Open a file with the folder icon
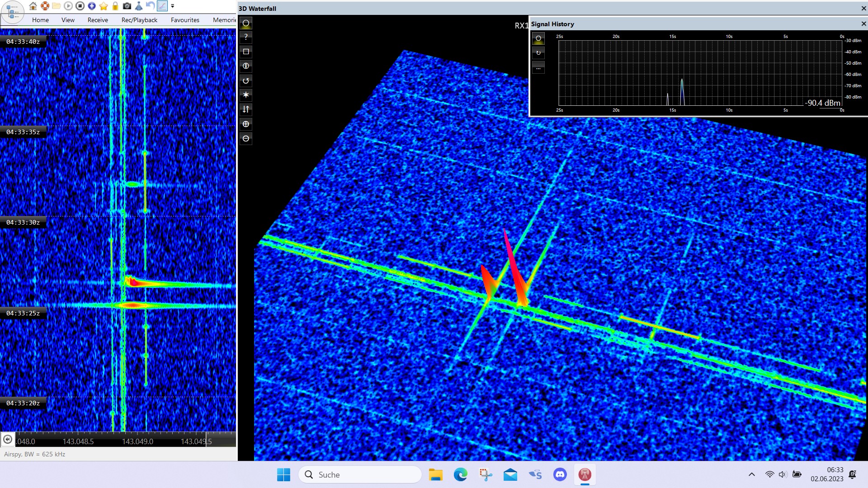Viewport: 868px width, 488px height. 57,6
